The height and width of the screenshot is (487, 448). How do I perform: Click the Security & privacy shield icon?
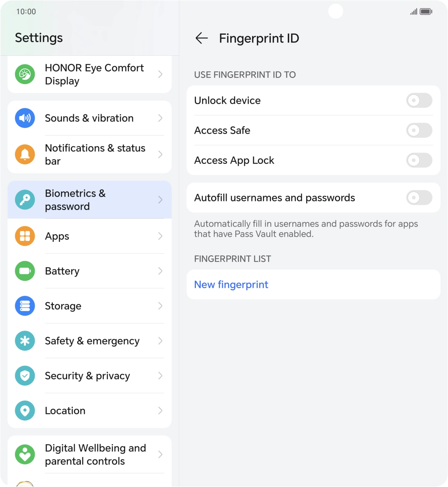[x=24, y=375]
